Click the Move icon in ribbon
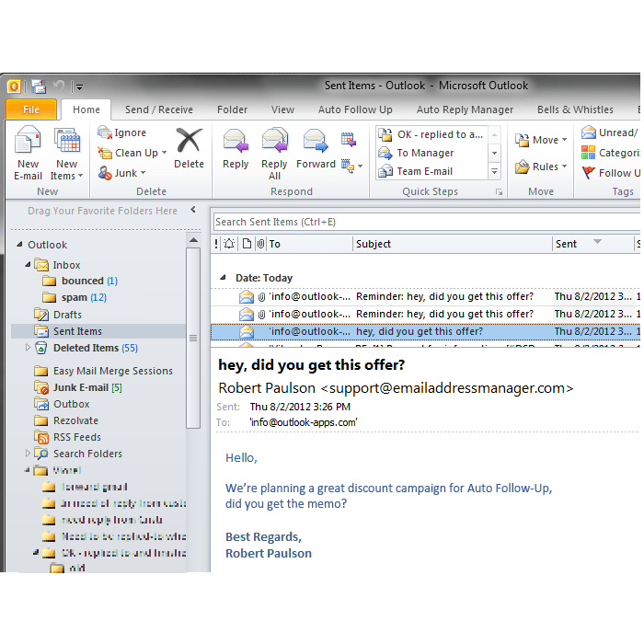The width and height of the screenshot is (644, 644). click(x=522, y=140)
